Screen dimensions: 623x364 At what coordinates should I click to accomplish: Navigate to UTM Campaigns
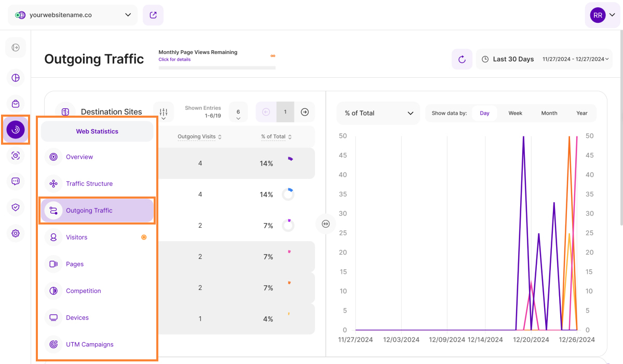[x=89, y=344]
